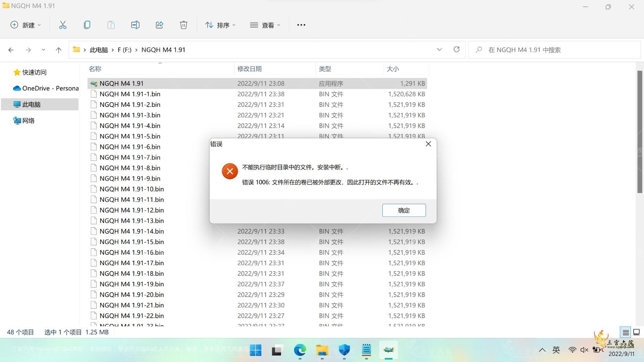Viewport: 644px width, 362px height.
Task: Open Task View icon on taskbar
Action: pos(277,350)
